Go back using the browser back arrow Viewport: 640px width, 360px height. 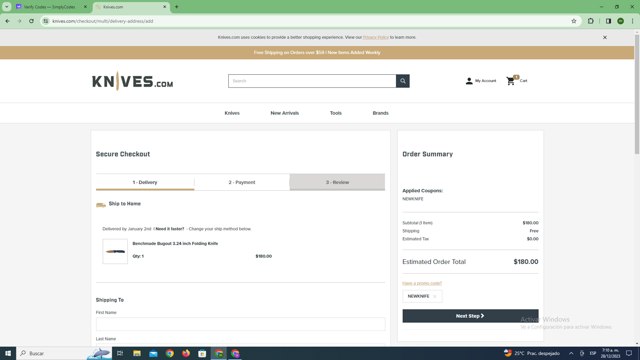click(7, 21)
